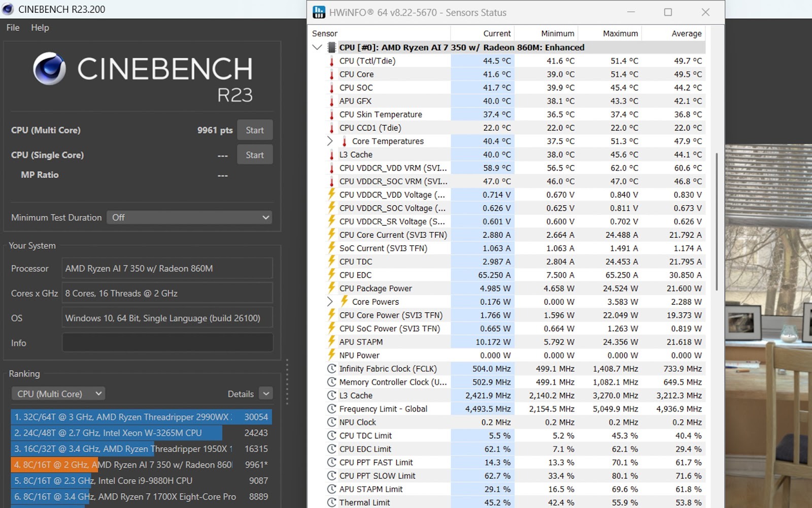The image size is (812, 508).
Task: Expand the Core Powers tree row
Action: click(x=330, y=302)
